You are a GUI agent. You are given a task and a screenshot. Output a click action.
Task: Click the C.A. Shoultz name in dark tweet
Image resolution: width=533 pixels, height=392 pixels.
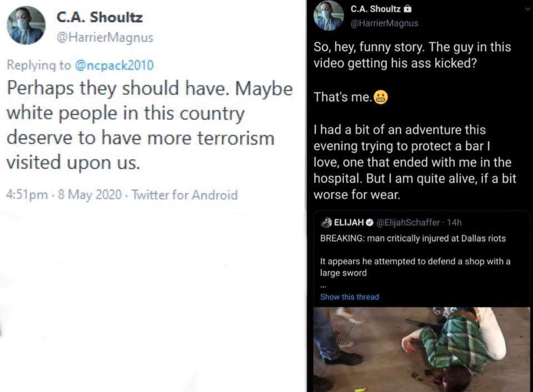(x=375, y=9)
